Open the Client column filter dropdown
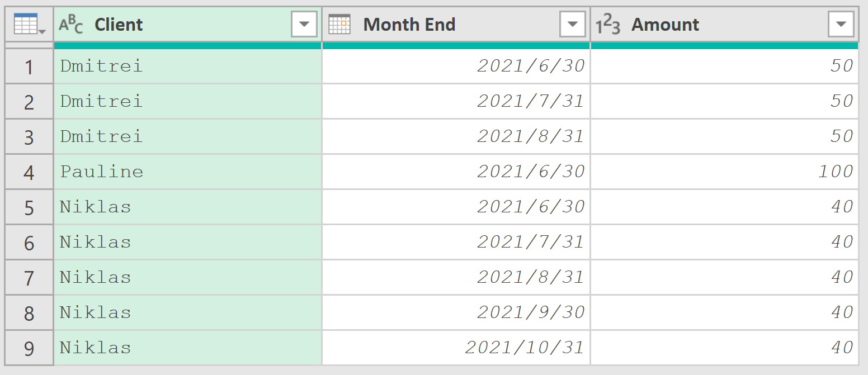 [x=304, y=25]
